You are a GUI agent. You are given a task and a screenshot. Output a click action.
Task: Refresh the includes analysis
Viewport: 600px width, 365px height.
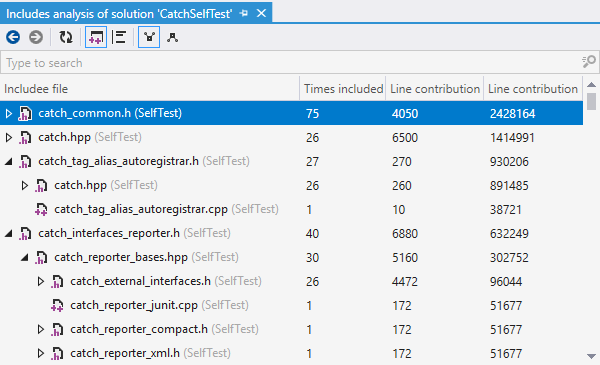click(x=66, y=37)
